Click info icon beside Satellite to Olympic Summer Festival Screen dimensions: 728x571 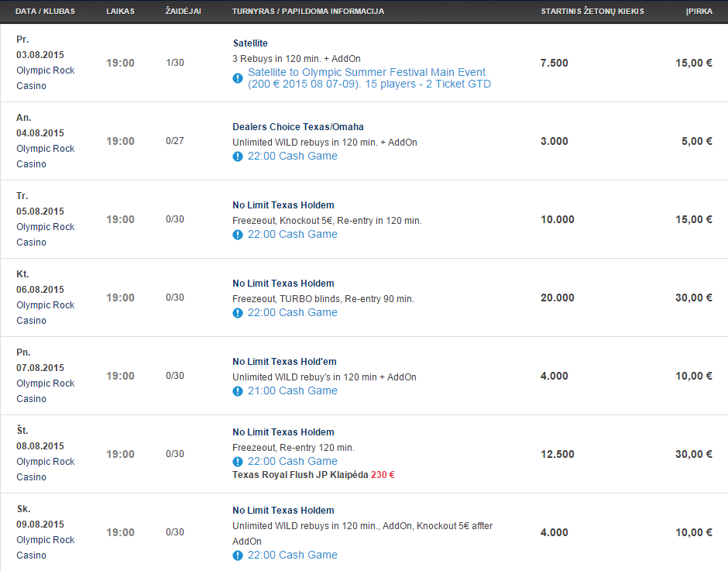pyautogui.click(x=237, y=78)
